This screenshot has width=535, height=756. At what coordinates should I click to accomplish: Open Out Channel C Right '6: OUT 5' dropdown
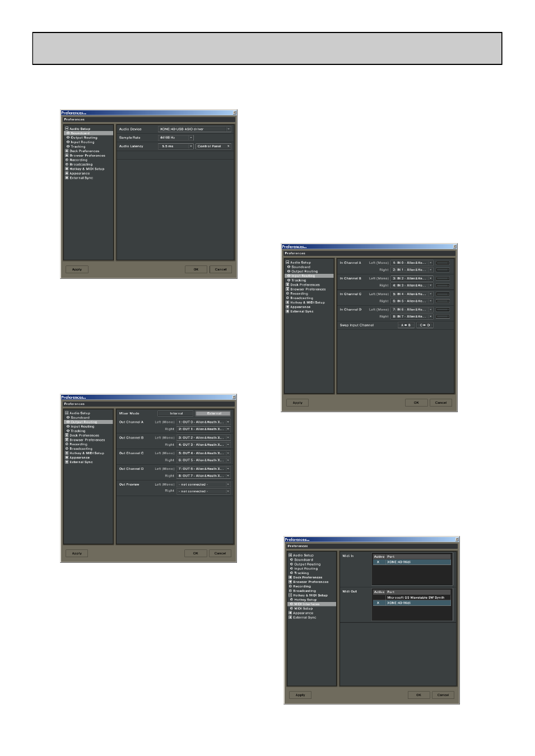204,460
